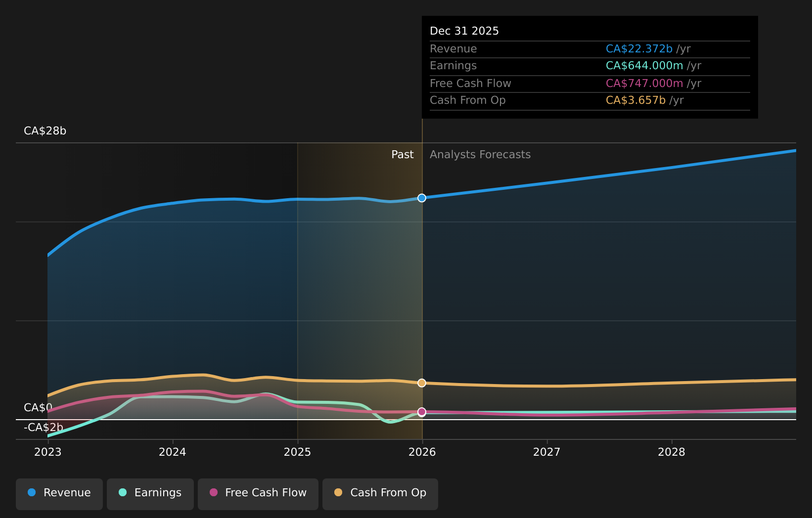Toggle the Free Cash Flow legend item
The image size is (812, 518).
[258, 493]
